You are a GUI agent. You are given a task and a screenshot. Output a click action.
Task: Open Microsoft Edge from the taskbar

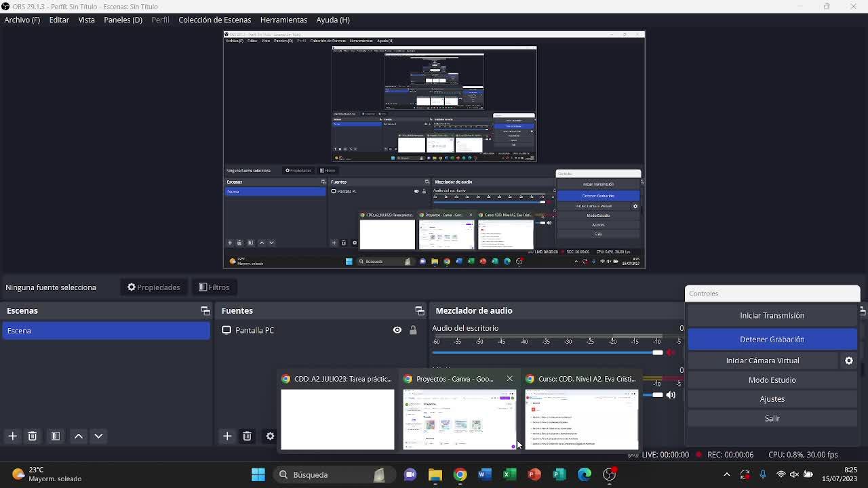pyautogui.click(x=585, y=474)
